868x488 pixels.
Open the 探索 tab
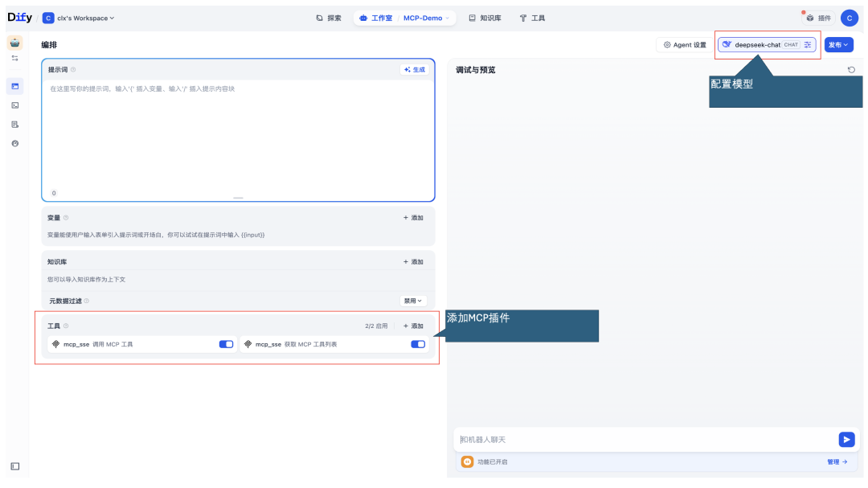[x=329, y=18]
